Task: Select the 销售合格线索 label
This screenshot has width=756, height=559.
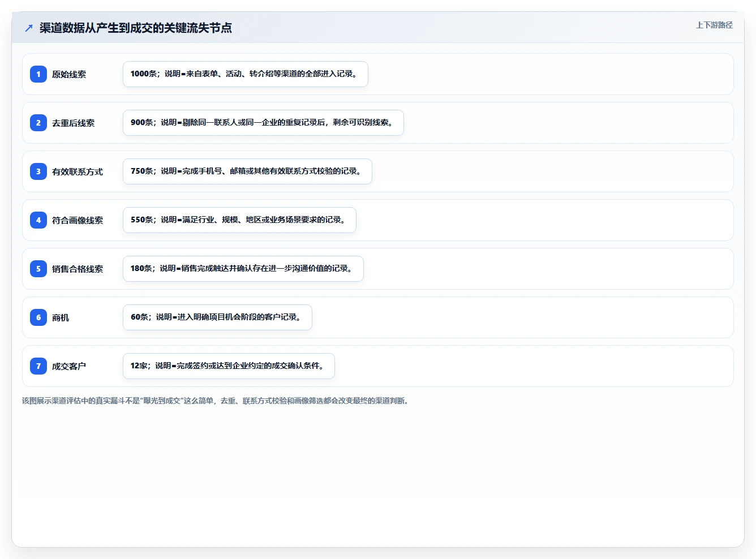Action: 78,269
